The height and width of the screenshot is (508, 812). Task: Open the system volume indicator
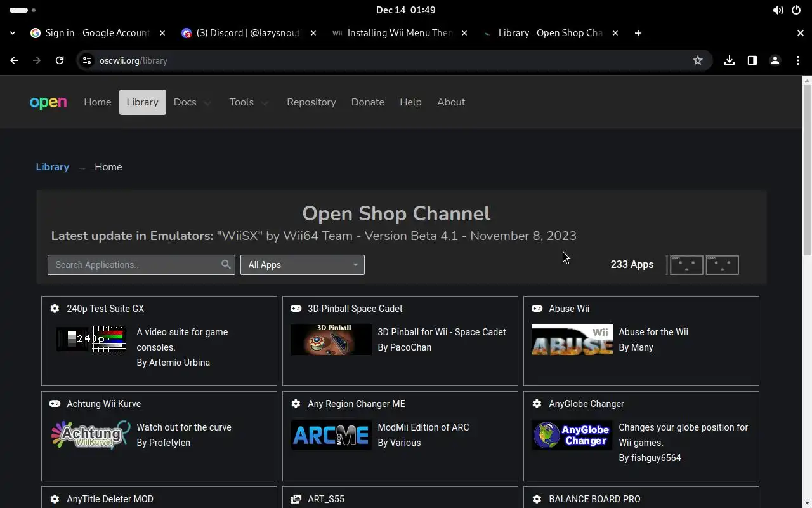[x=778, y=10]
